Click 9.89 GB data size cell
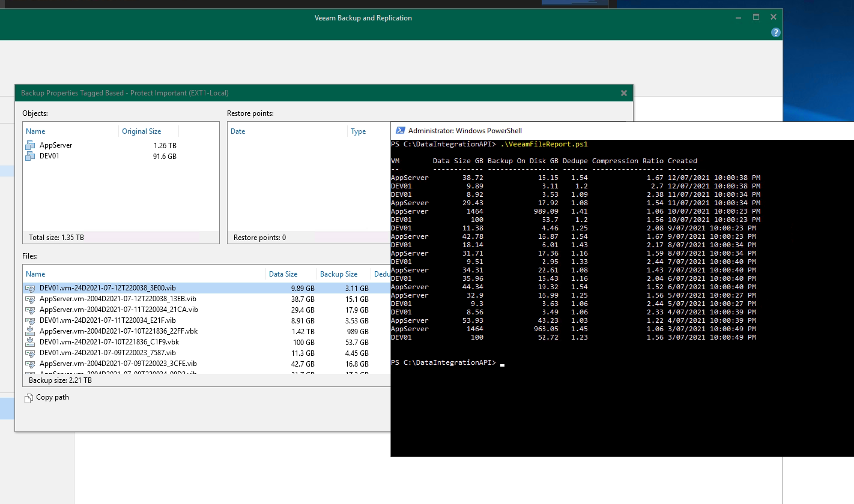 coord(301,289)
